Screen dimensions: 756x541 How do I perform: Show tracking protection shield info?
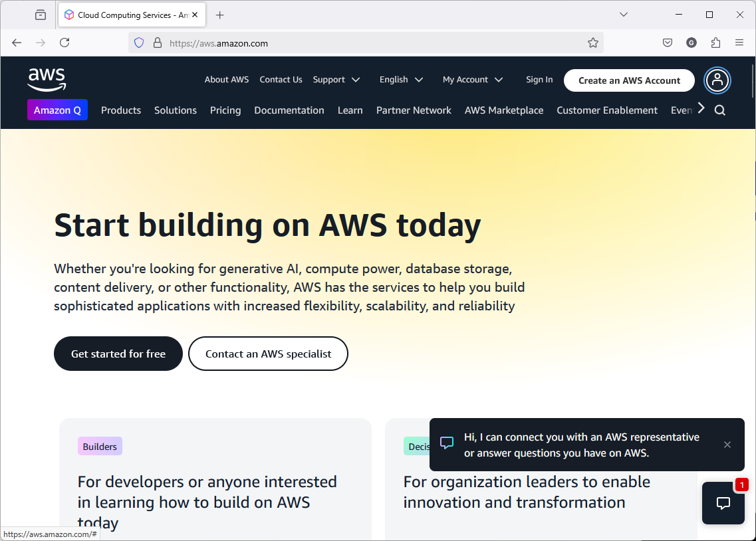coord(139,43)
